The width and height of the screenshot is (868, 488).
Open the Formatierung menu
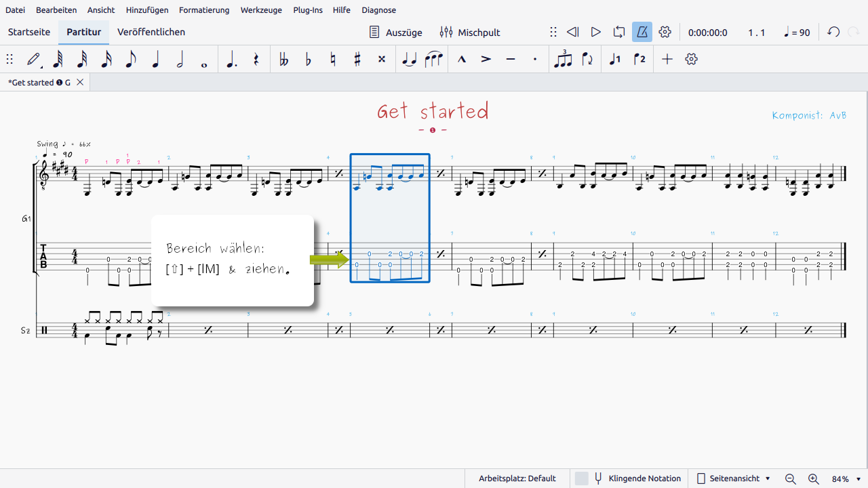204,10
